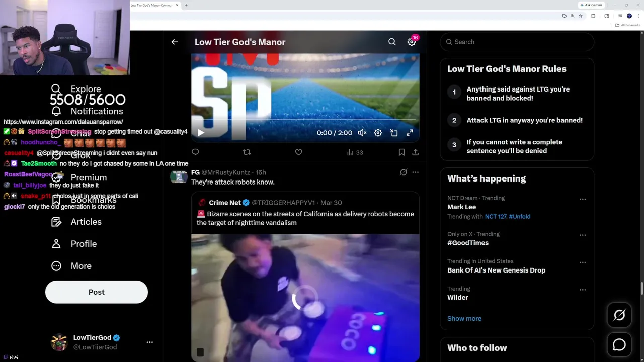Select the Low Tier God's Manor browser tab
The height and width of the screenshot is (362, 644).
pos(151,5)
